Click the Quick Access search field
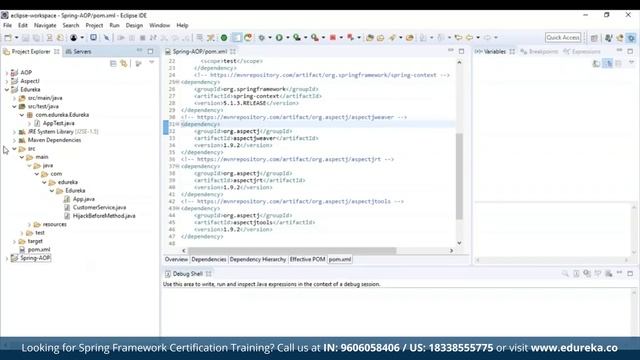The width and height of the screenshot is (640, 360). tap(563, 38)
